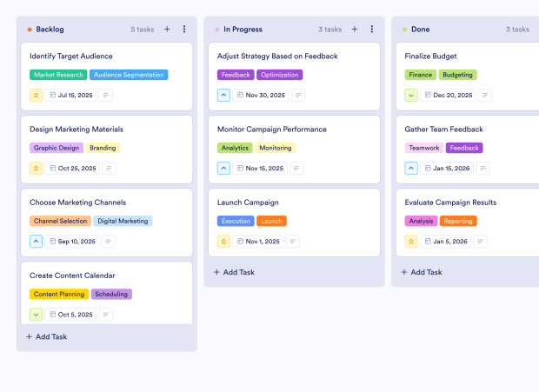
Task: Select the Market Research tag
Action: pyautogui.click(x=58, y=75)
